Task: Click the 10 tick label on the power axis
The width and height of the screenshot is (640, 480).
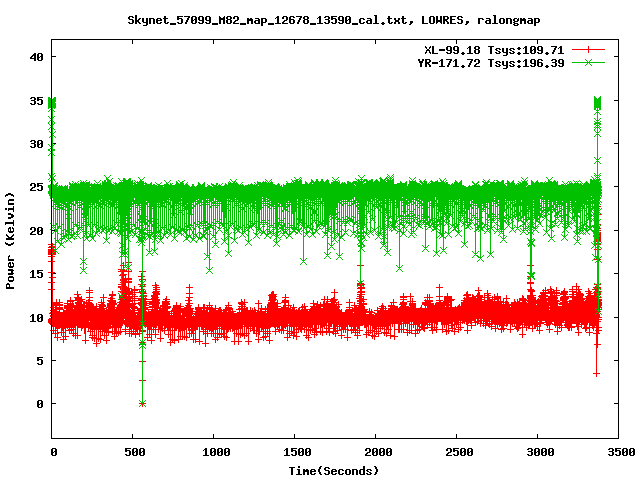Action: pyautogui.click(x=36, y=317)
